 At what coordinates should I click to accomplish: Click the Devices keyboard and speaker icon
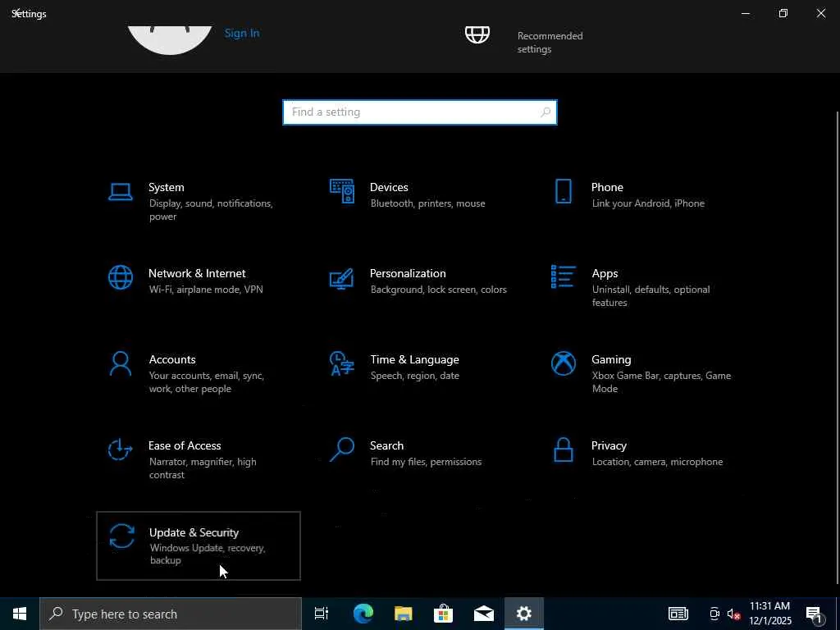pyautogui.click(x=342, y=191)
